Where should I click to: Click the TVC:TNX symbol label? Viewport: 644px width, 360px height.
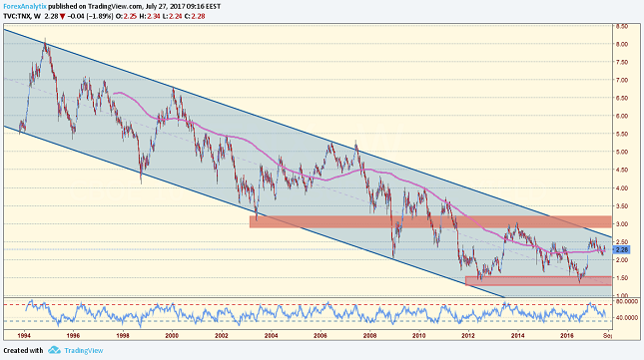(x=17, y=16)
